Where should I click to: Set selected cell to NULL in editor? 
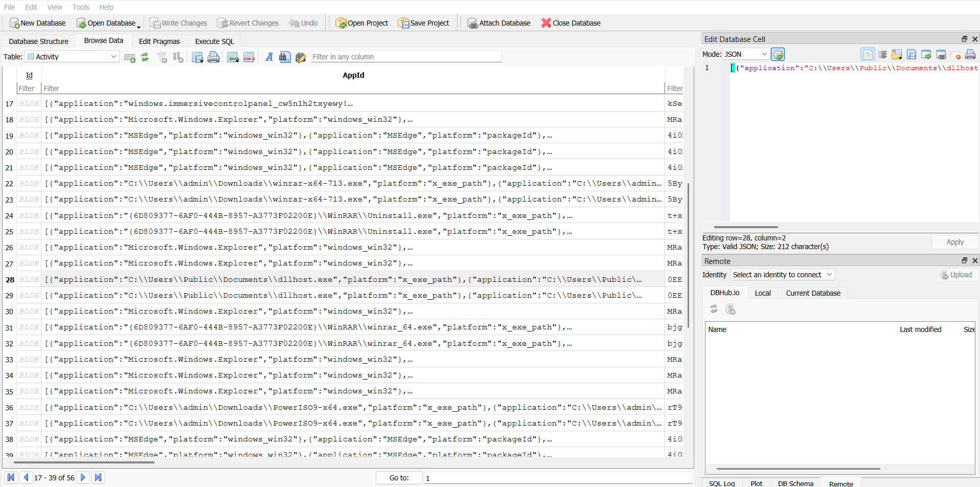[955, 54]
